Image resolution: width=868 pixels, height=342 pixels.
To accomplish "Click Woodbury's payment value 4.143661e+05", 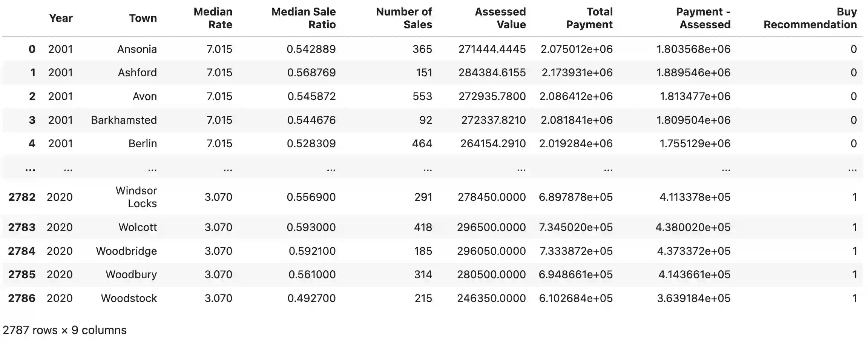I will (x=694, y=274).
